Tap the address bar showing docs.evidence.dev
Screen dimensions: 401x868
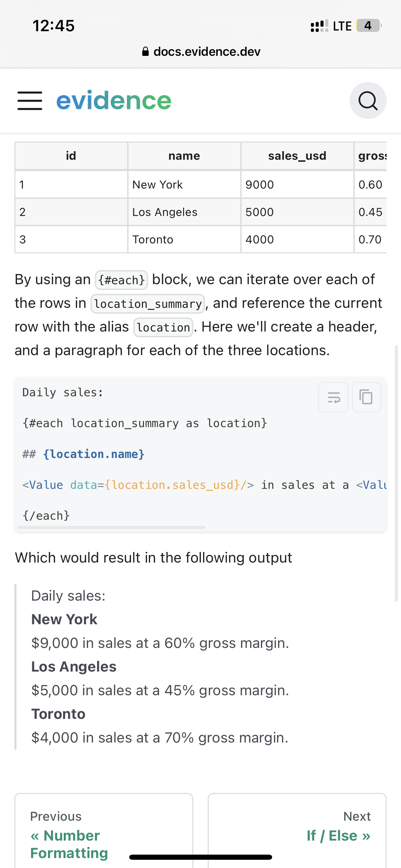(x=207, y=51)
